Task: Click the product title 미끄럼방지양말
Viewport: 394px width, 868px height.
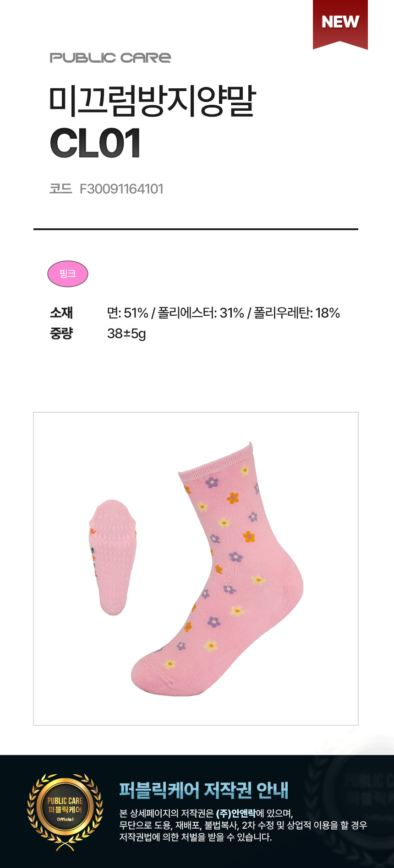Action: tap(153, 101)
